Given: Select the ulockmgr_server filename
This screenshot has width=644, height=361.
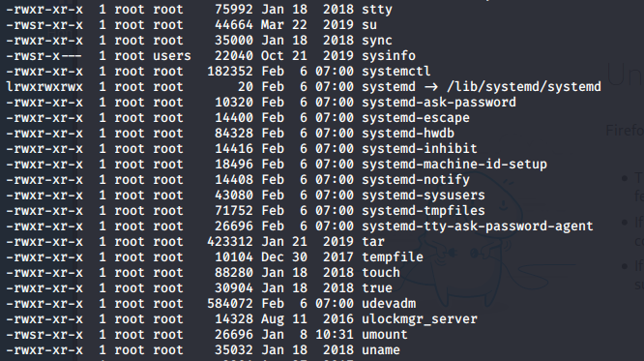Looking at the screenshot, I should [420, 319].
